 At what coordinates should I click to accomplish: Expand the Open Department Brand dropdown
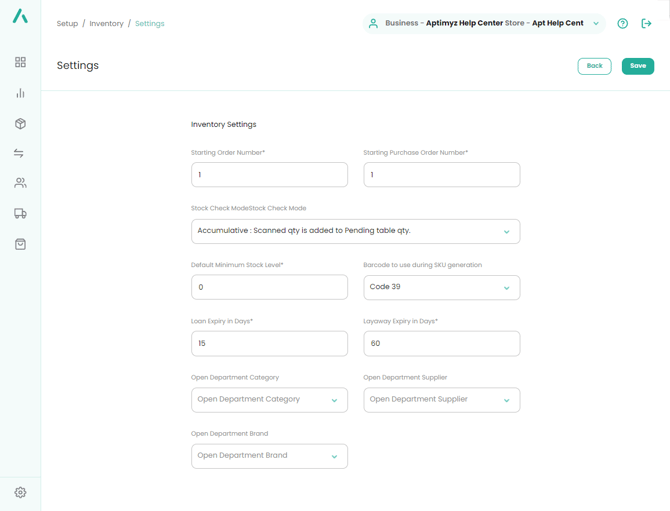pos(269,456)
